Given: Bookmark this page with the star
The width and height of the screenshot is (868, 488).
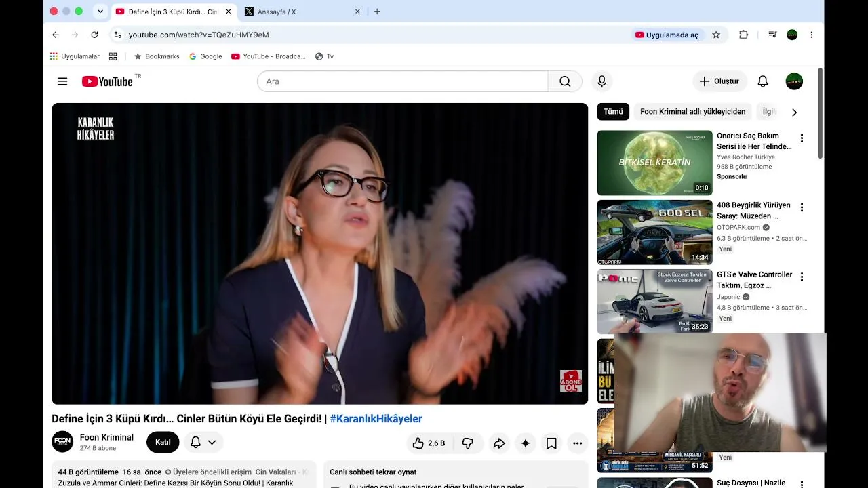Looking at the screenshot, I should pos(716,35).
